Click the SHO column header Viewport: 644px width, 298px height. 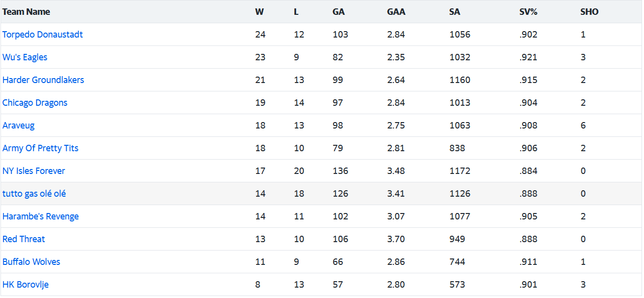[589, 12]
